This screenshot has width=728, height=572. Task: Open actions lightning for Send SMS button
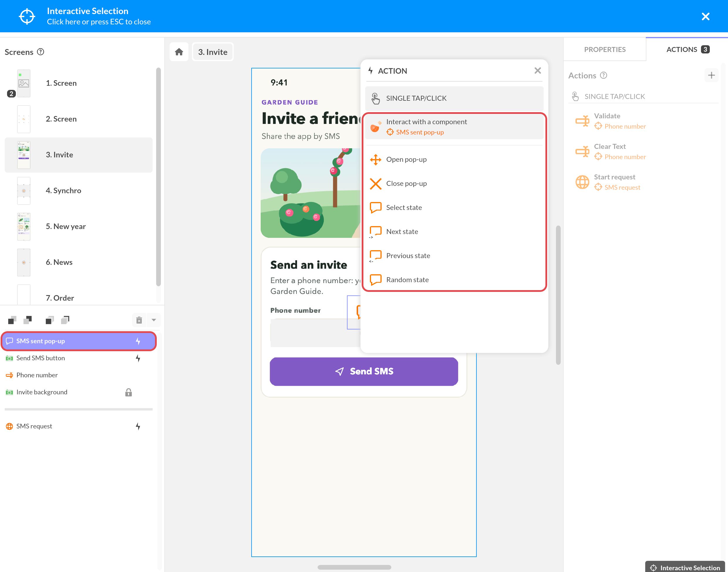138,358
